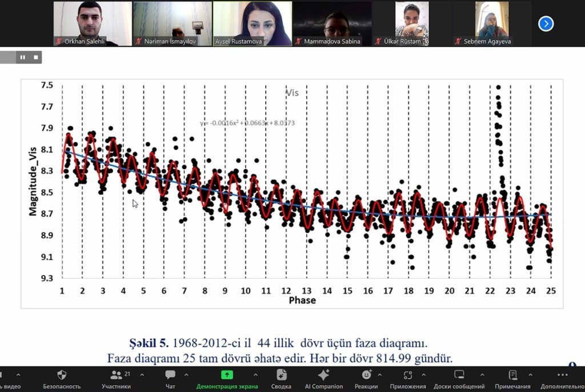Open the Security (Безопасность) shield icon
The width and height of the screenshot is (585, 392).
tap(62, 375)
